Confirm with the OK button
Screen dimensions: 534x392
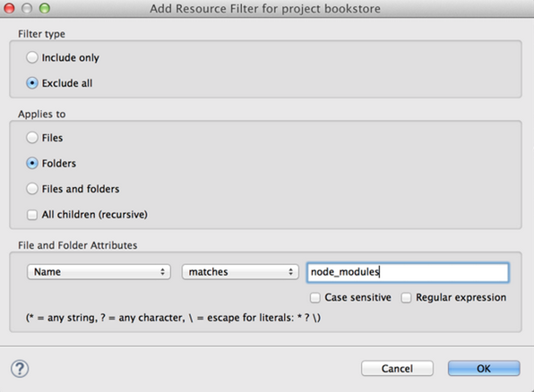tap(484, 369)
